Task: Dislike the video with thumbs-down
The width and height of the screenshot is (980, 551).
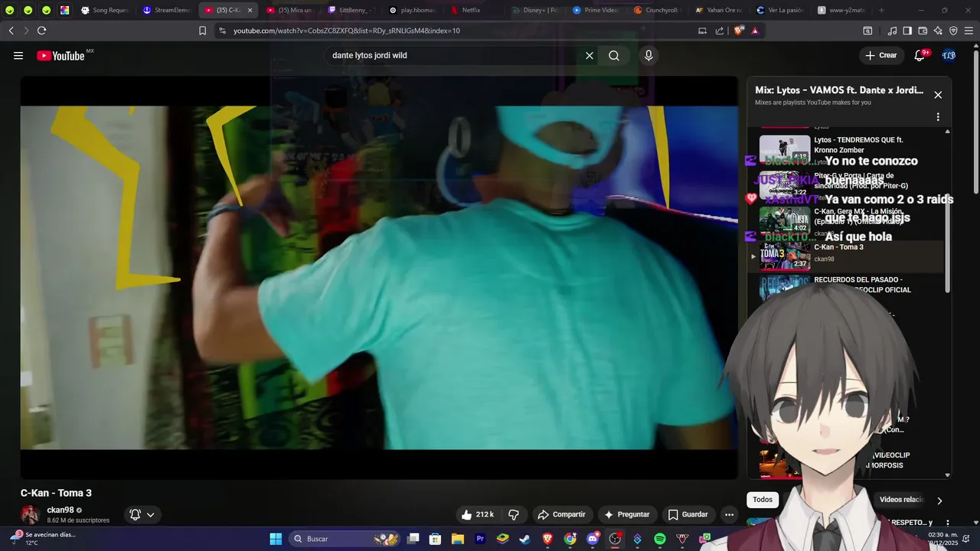Action: pyautogui.click(x=514, y=515)
